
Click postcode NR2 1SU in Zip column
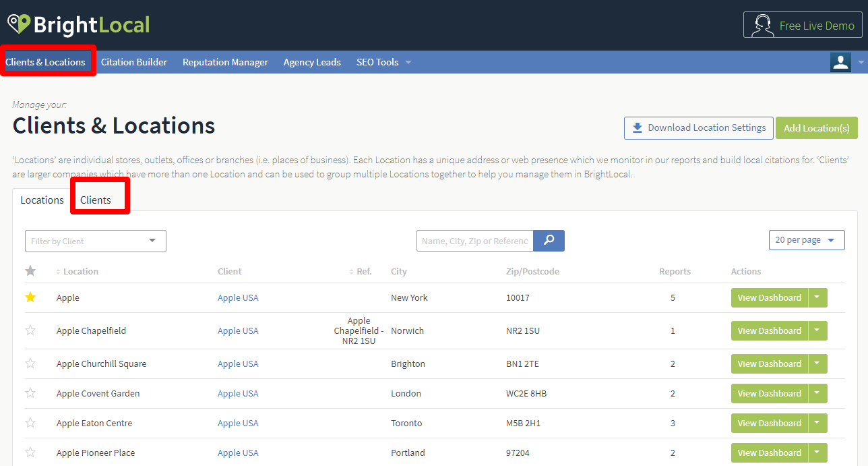(x=523, y=330)
